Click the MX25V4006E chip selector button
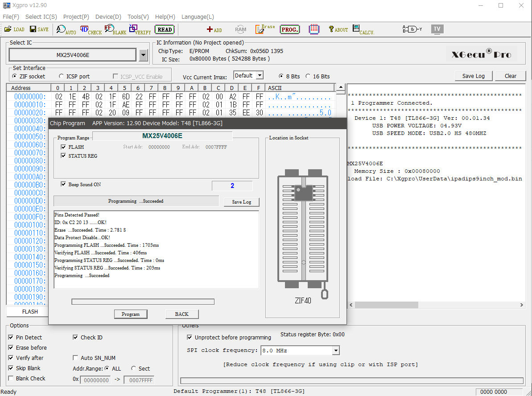Screen dimensions: 532x396 [73, 55]
